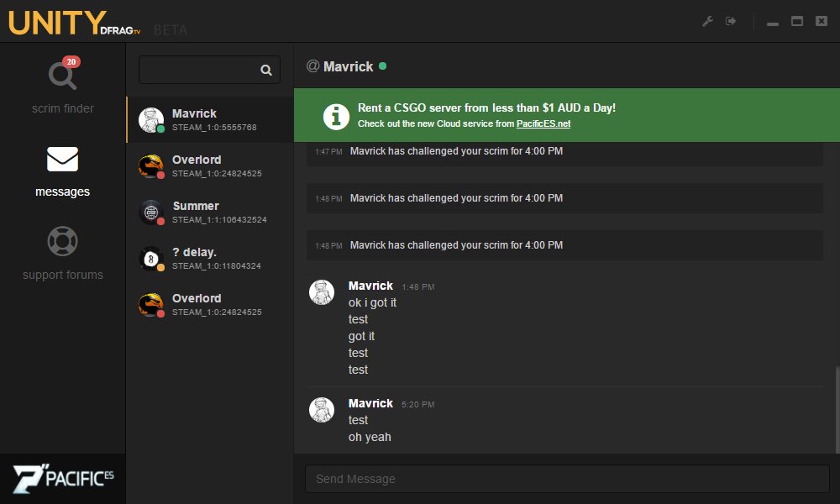Screen dimensions: 840x504
Task: Click Mavrick name on 5:20 PM message
Action: click(x=370, y=403)
